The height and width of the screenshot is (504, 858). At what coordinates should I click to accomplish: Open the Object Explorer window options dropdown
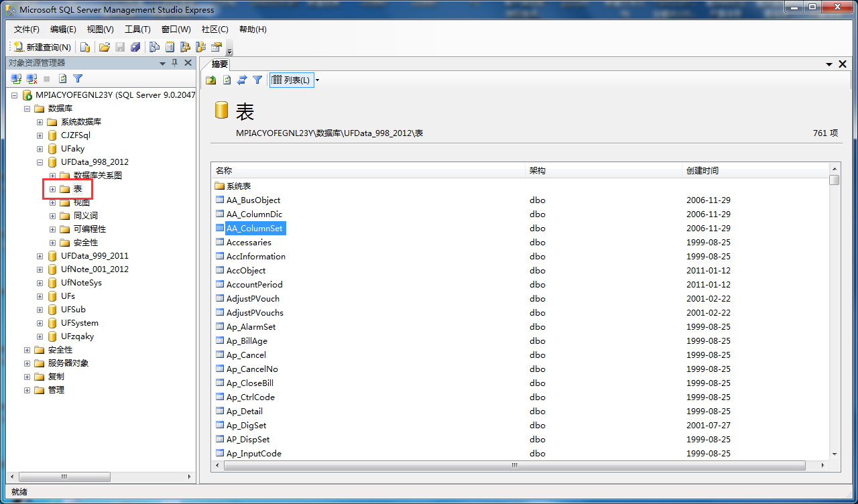[x=162, y=62]
